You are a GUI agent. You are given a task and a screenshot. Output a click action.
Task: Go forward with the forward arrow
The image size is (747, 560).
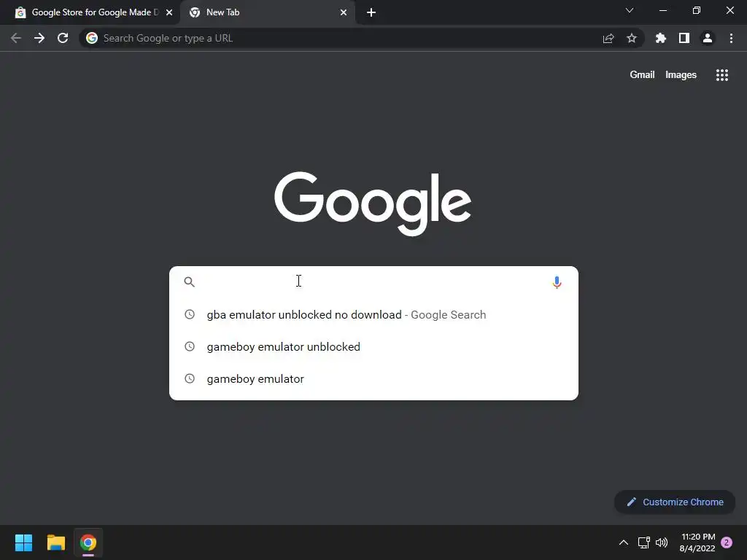(x=39, y=38)
